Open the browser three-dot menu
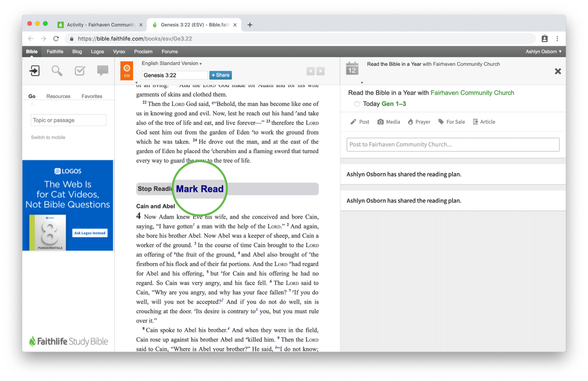Viewport: 588px width, 381px height. tap(557, 39)
